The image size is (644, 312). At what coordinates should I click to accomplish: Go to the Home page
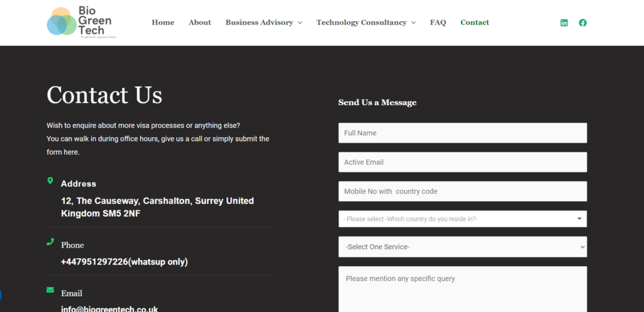pyautogui.click(x=163, y=23)
